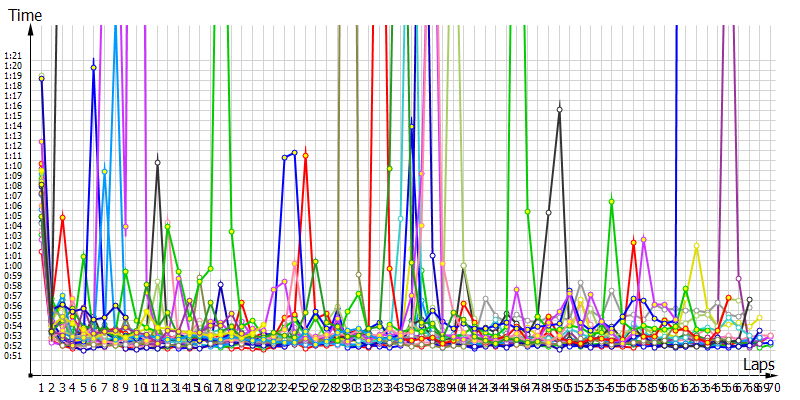Select the green marker at lap 47 near 1:05
800x400 pixels.
pyautogui.click(x=527, y=211)
